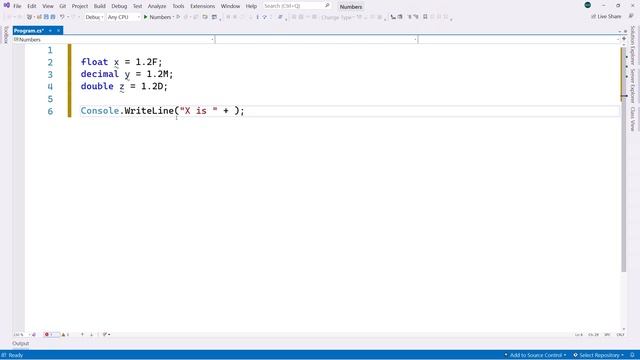Open the View menu
This screenshot has height=360, width=640.
[48, 6]
